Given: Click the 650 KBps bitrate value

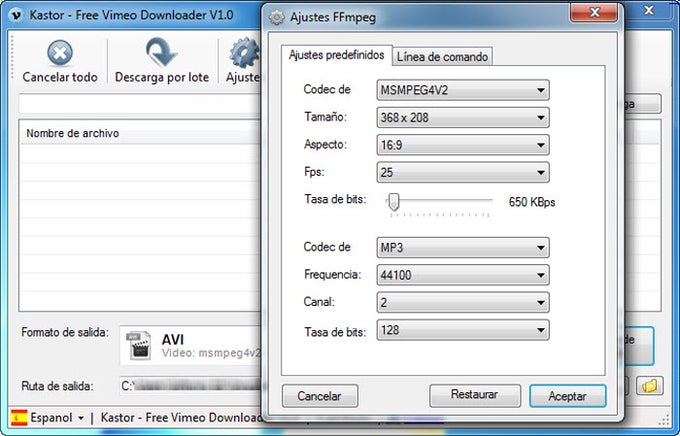Looking at the screenshot, I should pos(532,202).
